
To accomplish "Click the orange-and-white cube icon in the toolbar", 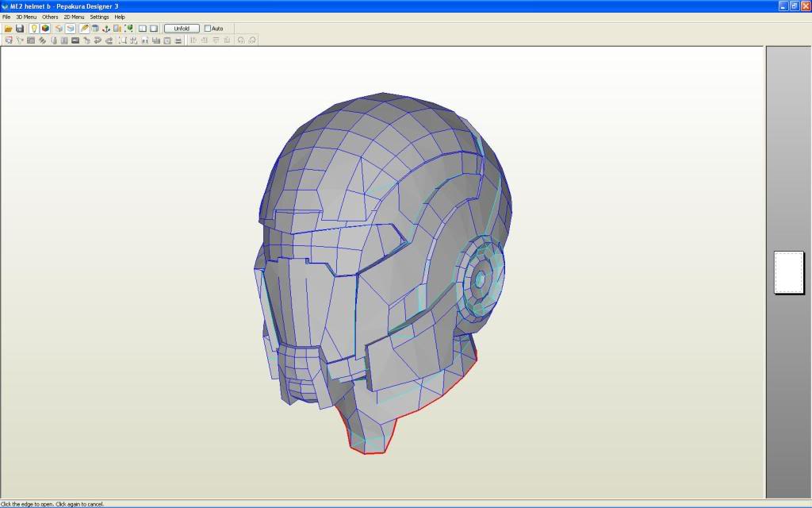I will click(x=59, y=29).
